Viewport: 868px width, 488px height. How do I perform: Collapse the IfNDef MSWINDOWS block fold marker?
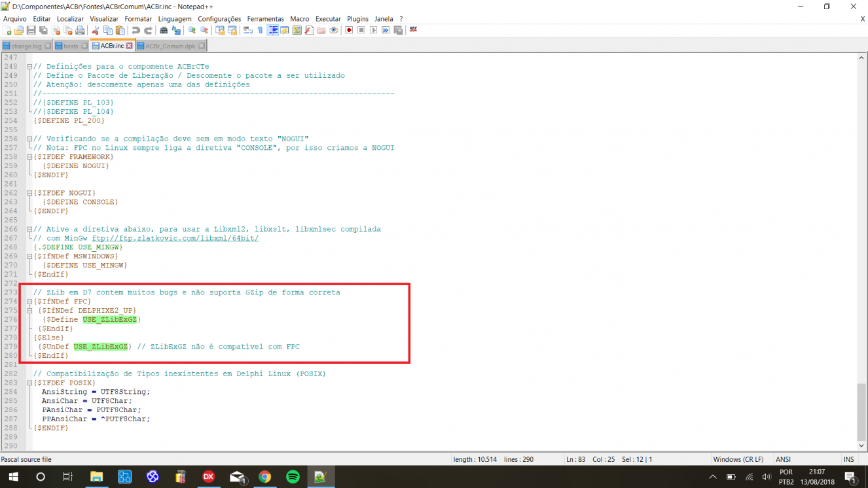29,256
